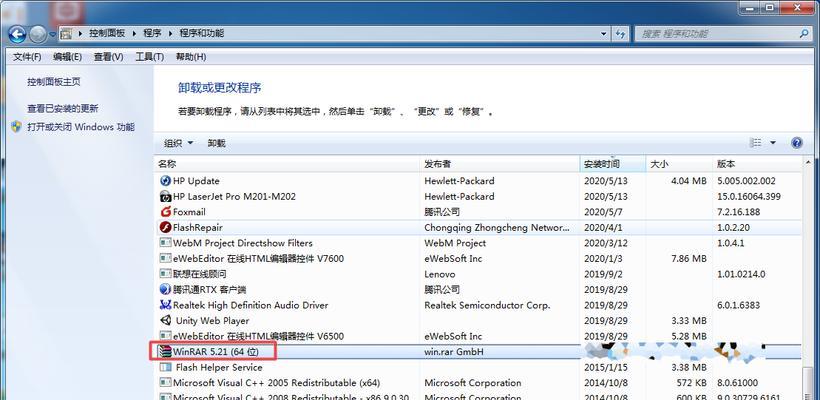Sort by the 版本 column header

pos(757,164)
